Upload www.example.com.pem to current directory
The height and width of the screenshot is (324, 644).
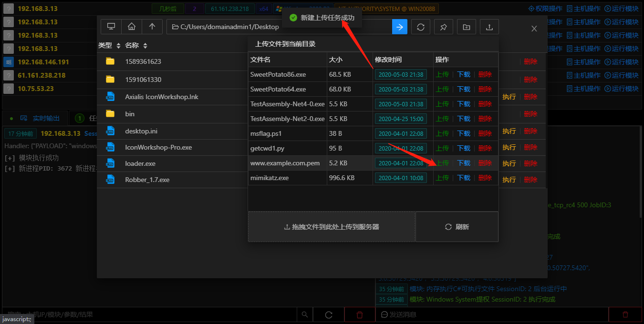(x=443, y=163)
